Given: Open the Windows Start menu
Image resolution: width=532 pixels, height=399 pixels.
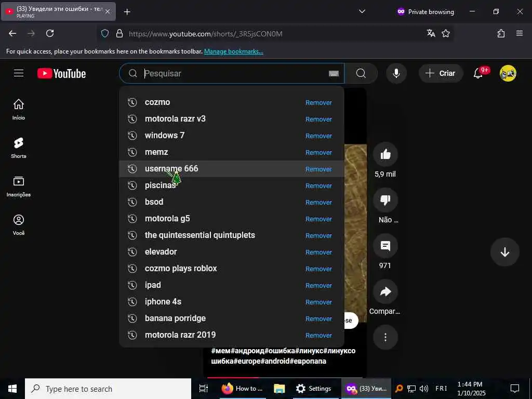Looking at the screenshot, I should 12,389.
